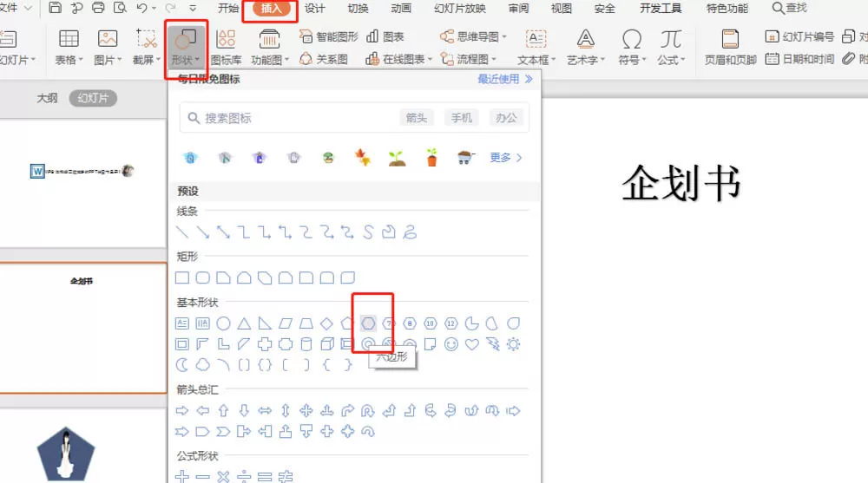The image size is (868, 483).
Task: Open the 切换 ribbon tab
Action: (358, 9)
